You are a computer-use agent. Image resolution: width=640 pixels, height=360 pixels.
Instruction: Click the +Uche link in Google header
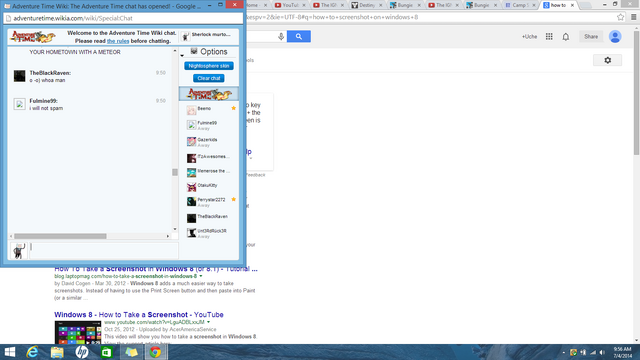pos(529,37)
